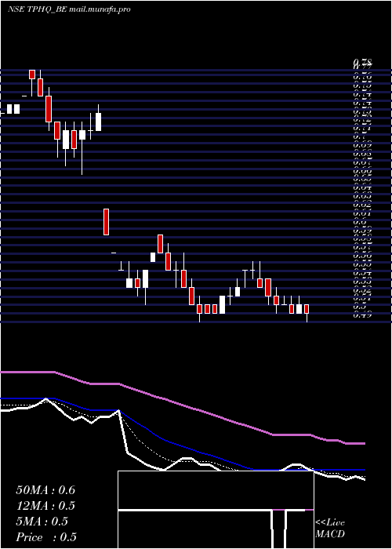
Task: Click the topmost 0.78 price axis label
Action: pyautogui.click(x=362, y=62)
